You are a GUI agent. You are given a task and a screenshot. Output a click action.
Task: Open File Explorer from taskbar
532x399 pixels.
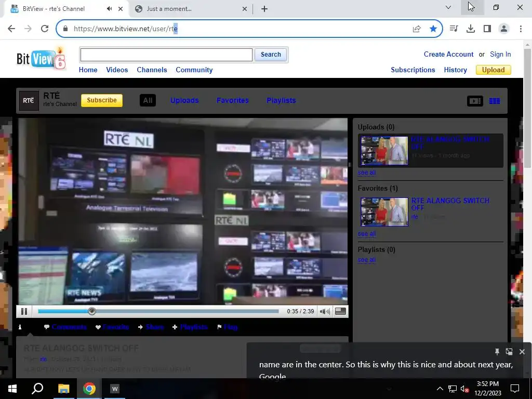pyautogui.click(x=63, y=389)
